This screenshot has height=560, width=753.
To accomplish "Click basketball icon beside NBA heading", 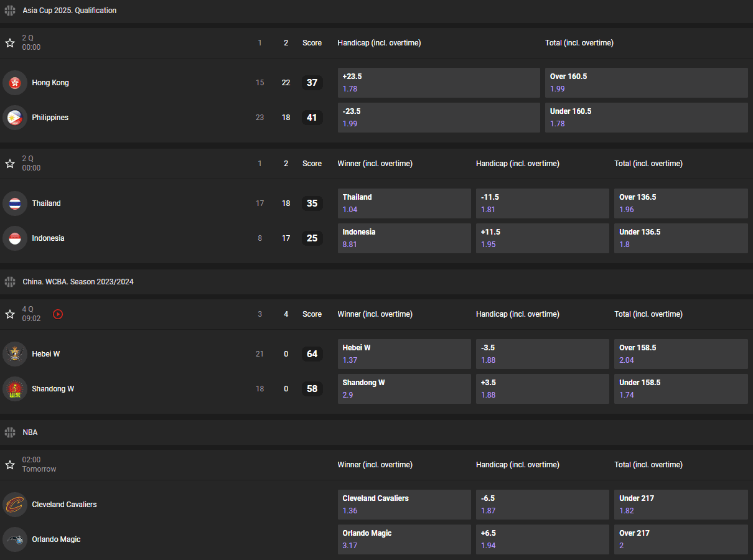I will 10,432.
